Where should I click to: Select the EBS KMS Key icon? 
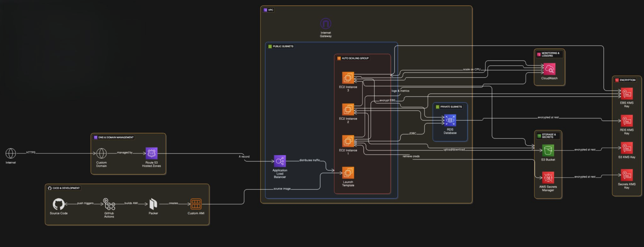tap(627, 94)
